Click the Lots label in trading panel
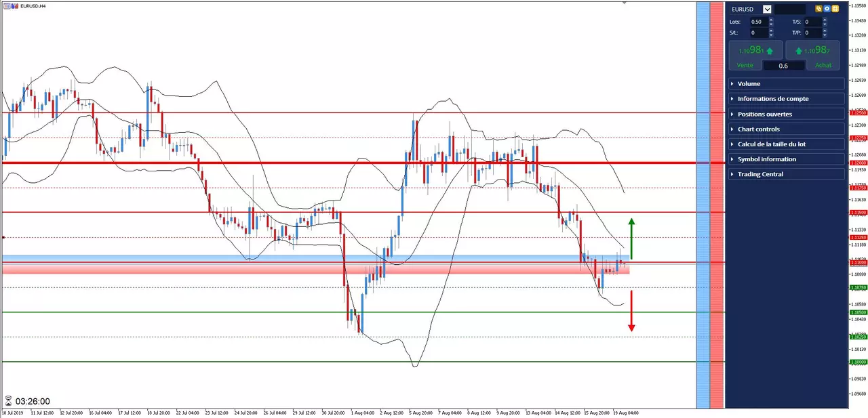 click(x=735, y=22)
